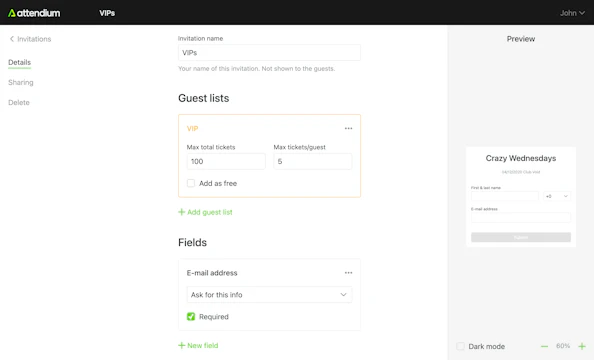Switch to the Sharing section
The image size is (594, 360).
point(21,82)
